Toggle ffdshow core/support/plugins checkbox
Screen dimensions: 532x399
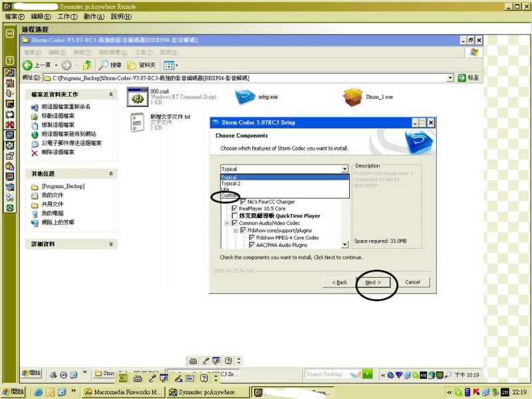point(243,230)
